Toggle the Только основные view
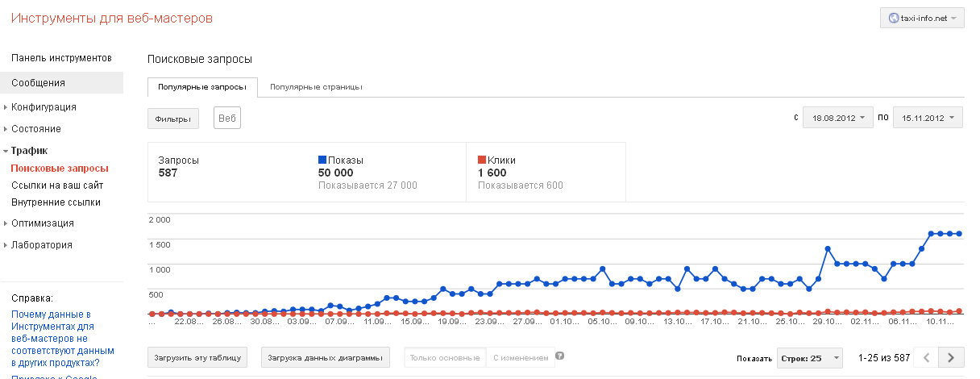The image size is (980, 379). click(445, 356)
